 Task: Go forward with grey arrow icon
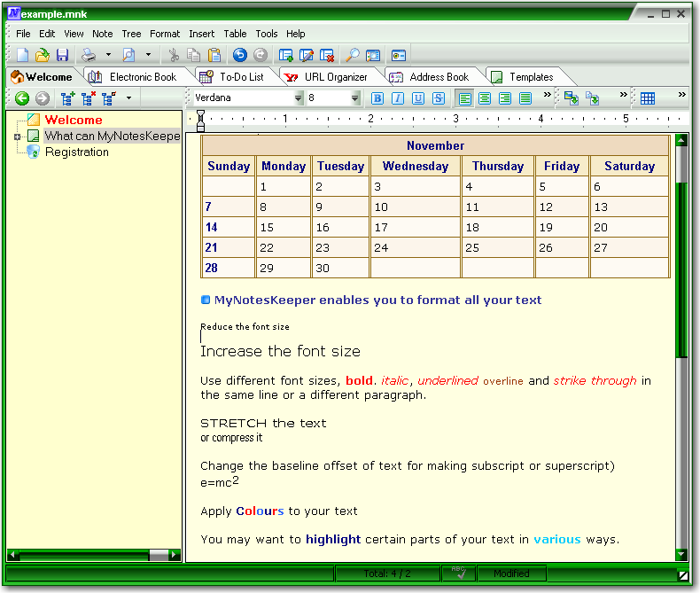click(x=43, y=98)
